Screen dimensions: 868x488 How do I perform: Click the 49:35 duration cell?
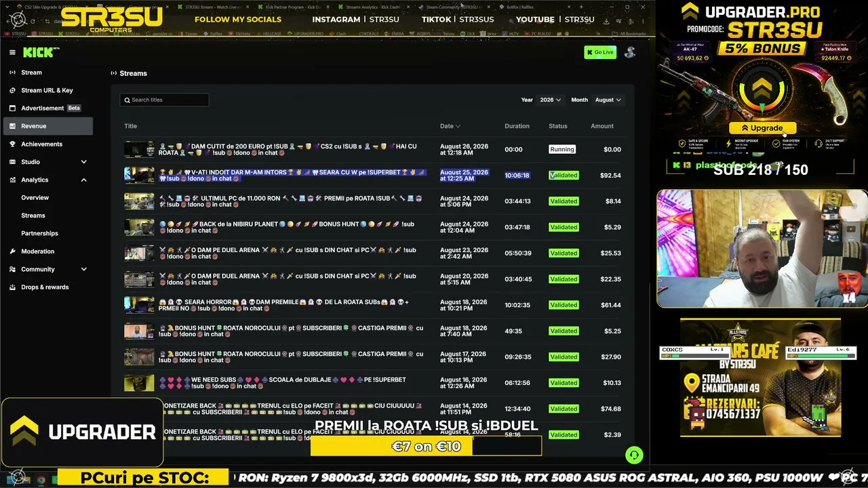point(513,331)
